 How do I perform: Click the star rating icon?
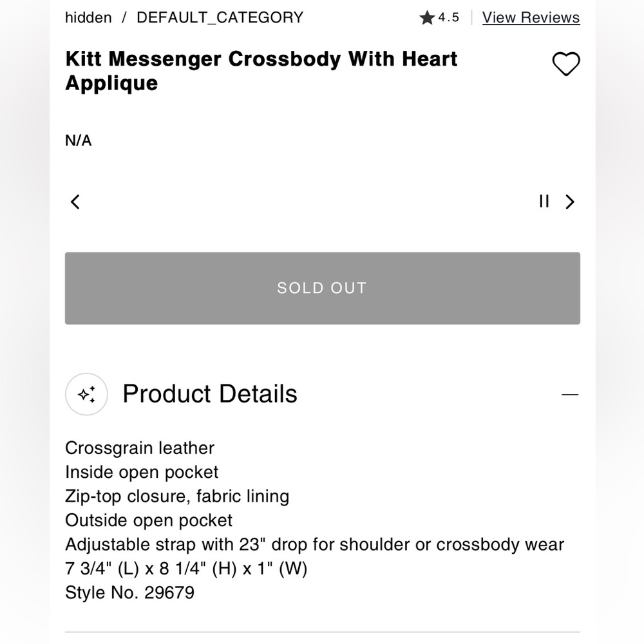pyautogui.click(x=427, y=18)
